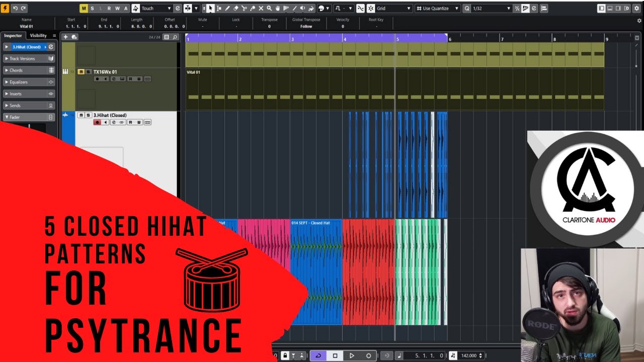Select the red hi-hat audio clip
644x362 pixels.
coord(368,272)
